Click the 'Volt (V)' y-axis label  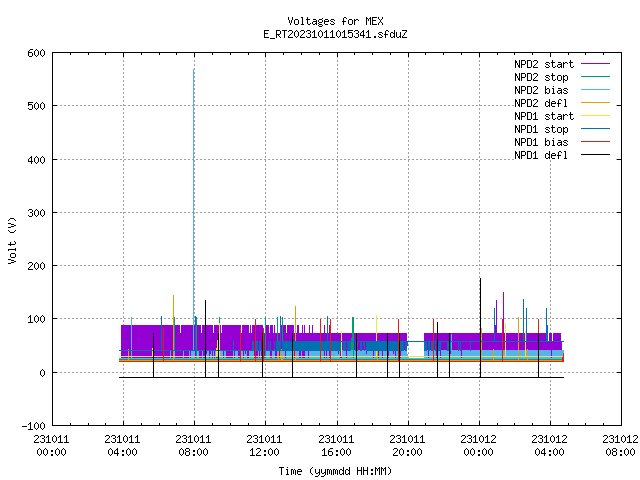point(12,240)
